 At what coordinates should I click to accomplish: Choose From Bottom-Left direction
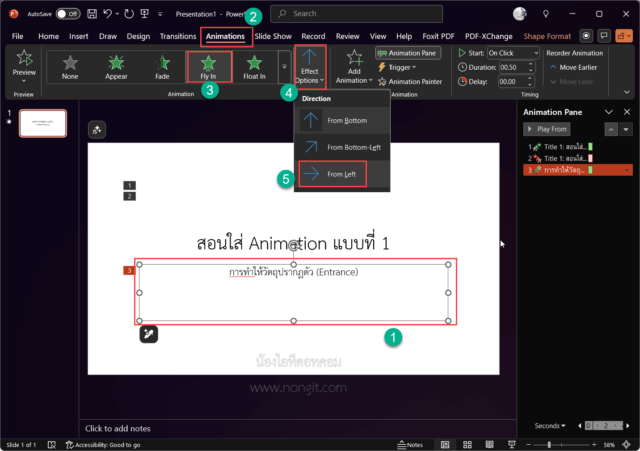[x=342, y=147]
